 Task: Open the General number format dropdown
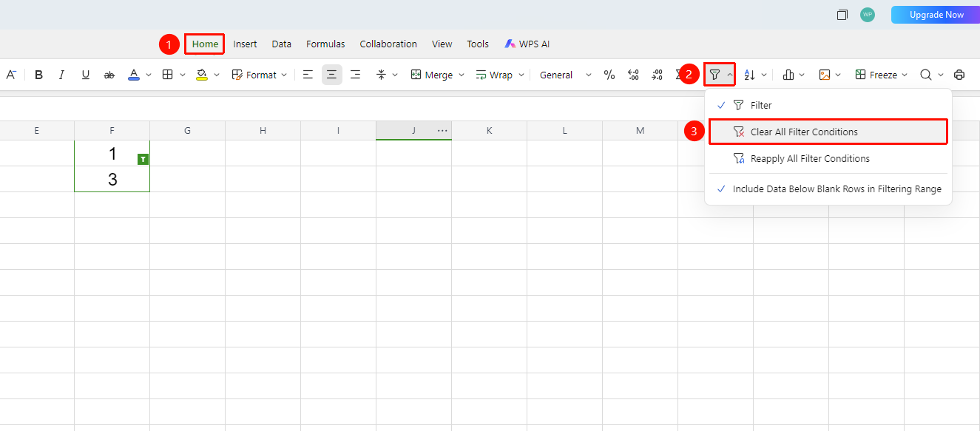[566, 75]
